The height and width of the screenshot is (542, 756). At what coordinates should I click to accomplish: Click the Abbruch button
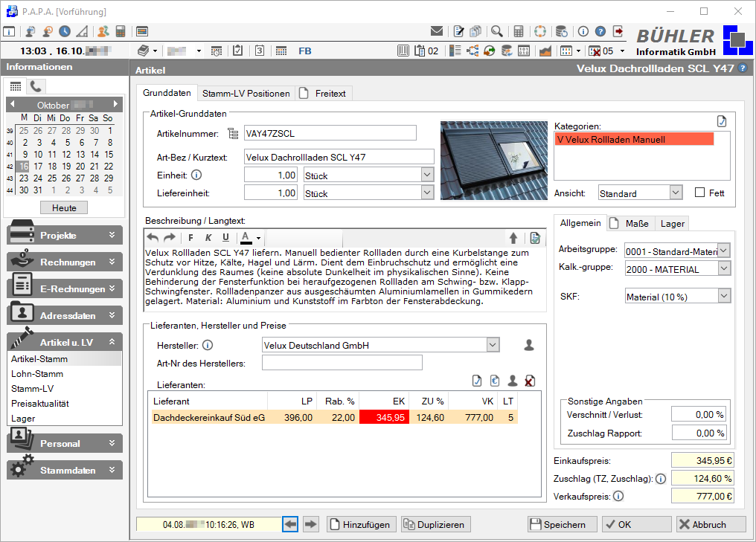711,524
